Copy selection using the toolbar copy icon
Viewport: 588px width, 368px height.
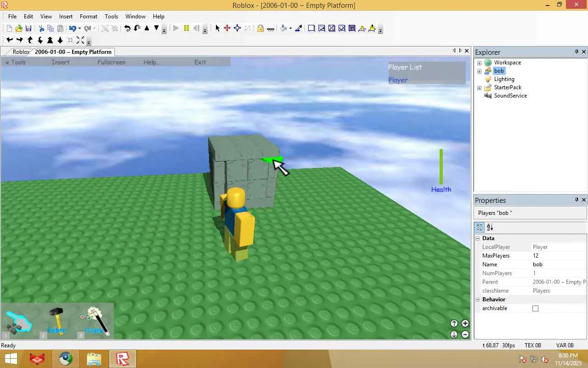click(x=51, y=29)
